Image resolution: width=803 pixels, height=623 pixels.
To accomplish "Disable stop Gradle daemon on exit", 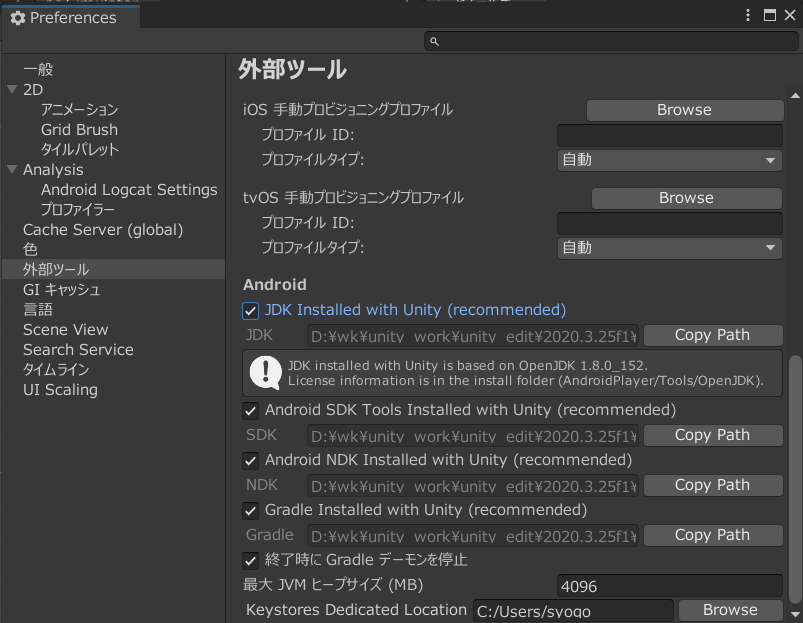I will click(x=250, y=561).
